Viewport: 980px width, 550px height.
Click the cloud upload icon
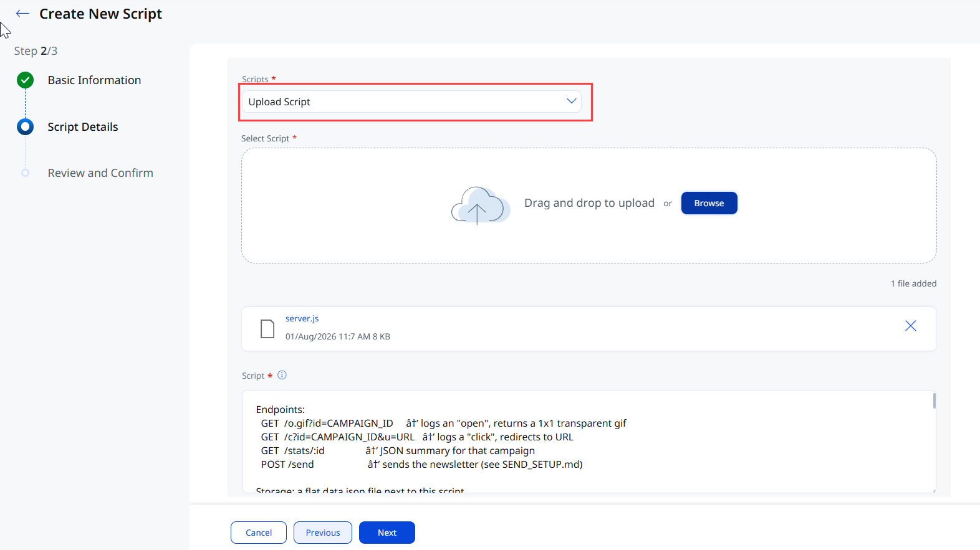point(480,205)
